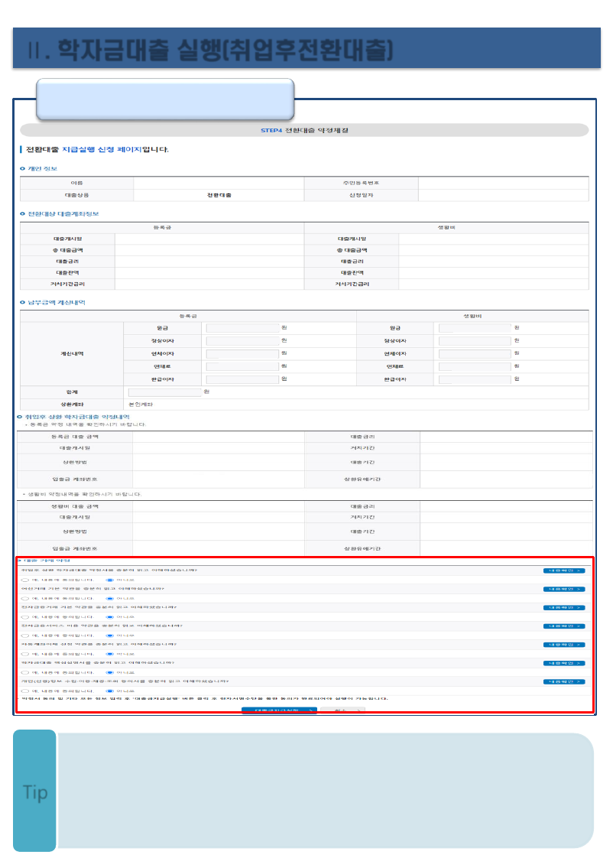Open 내용확인 for the 개인(신용)정보 동의서
613x868 pixels.
coord(564,681)
